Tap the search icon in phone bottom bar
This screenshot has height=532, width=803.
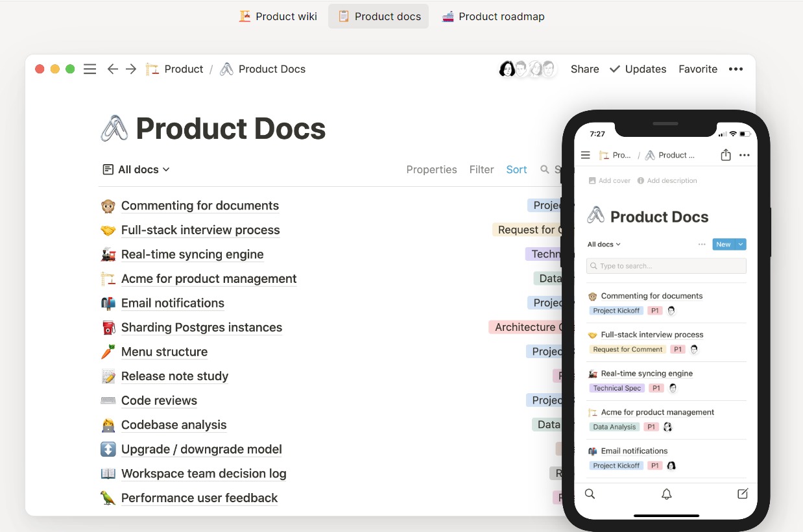click(590, 494)
